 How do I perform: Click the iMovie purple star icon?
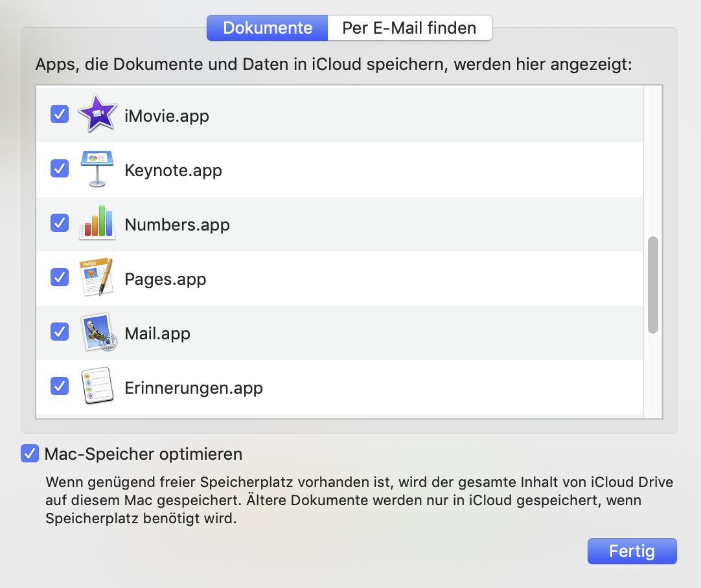pyautogui.click(x=97, y=115)
